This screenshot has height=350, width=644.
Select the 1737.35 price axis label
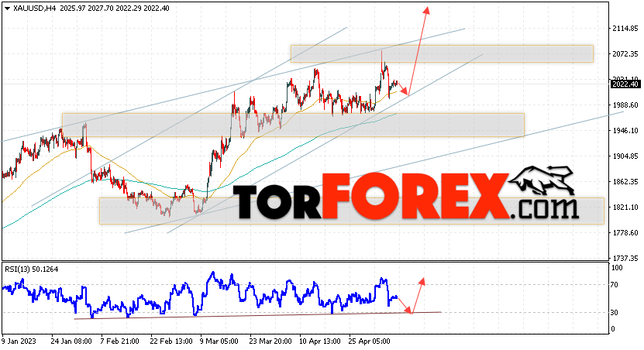pyautogui.click(x=625, y=258)
